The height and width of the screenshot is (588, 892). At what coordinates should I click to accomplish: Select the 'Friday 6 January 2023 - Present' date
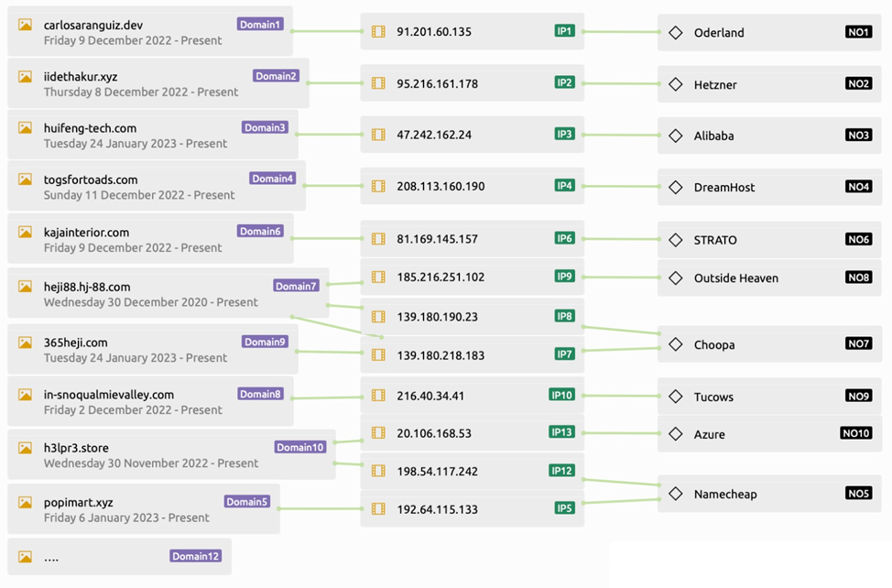click(x=126, y=518)
